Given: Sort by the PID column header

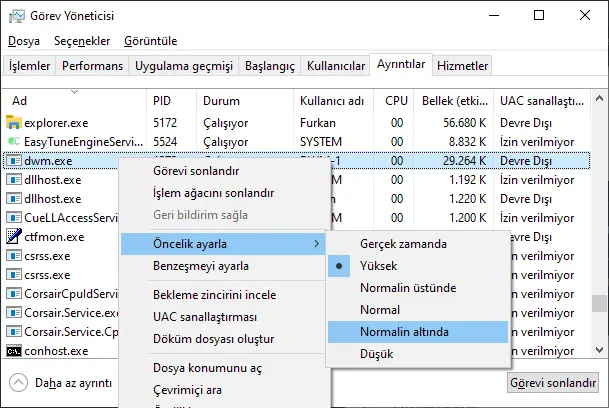Looking at the screenshot, I should click(x=171, y=101).
